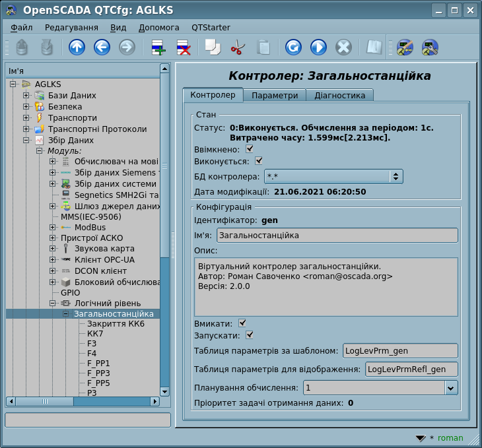The image size is (482, 448).
Task: Collapse the AGLKS root tree node
Action: 13,84
